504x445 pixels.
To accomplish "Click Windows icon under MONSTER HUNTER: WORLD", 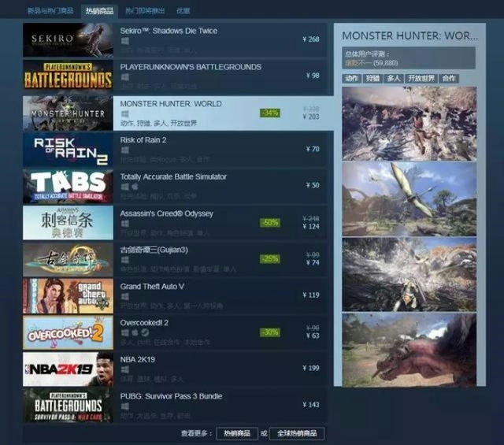I will (x=124, y=114).
